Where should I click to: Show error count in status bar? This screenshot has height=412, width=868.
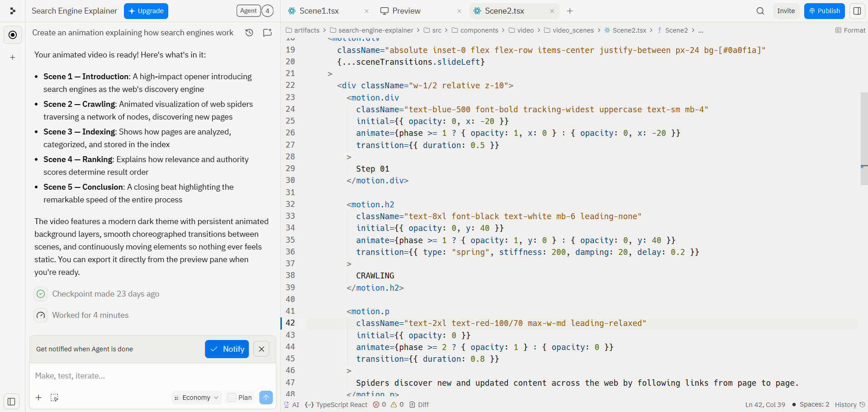coord(379,405)
